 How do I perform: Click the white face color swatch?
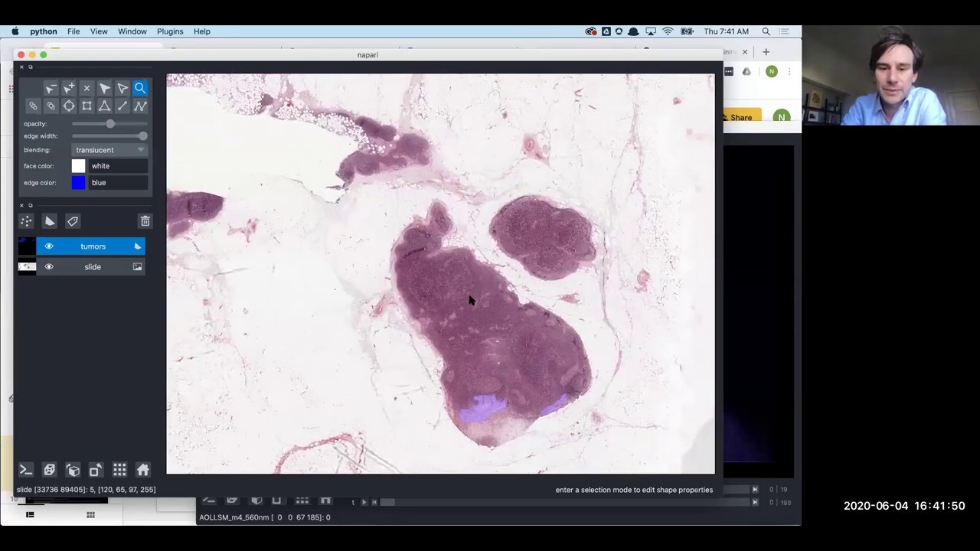pyautogui.click(x=78, y=166)
